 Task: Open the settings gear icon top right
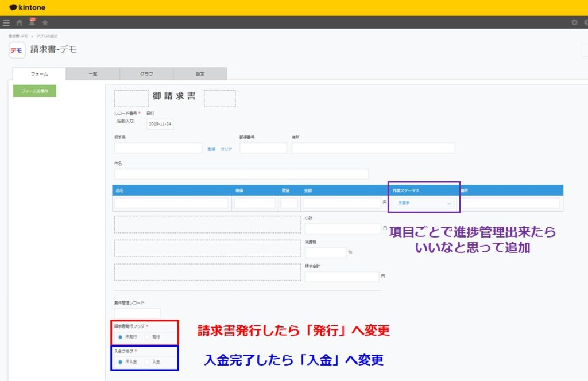click(x=574, y=22)
